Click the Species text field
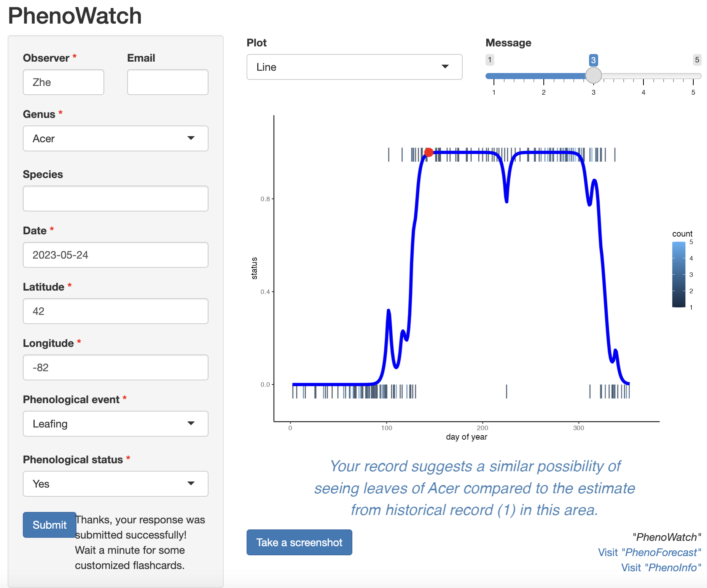The height and width of the screenshot is (588, 707). (x=116, y=199)
